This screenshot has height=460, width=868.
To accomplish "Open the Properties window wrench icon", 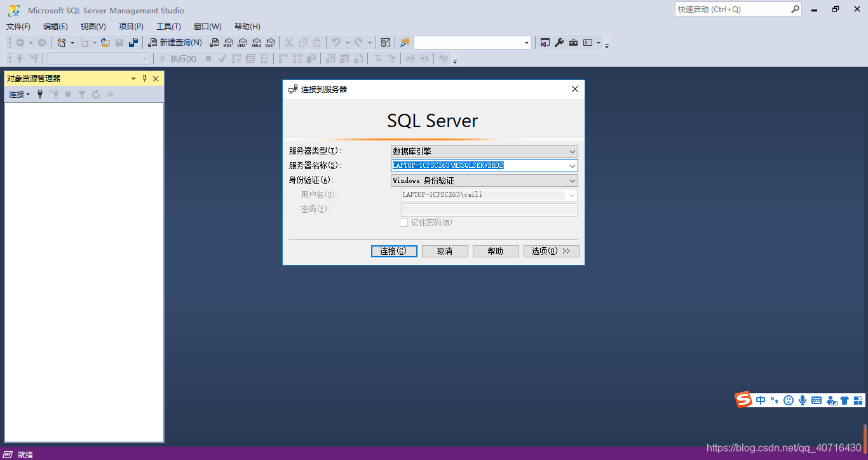I will tap(559, 43).
